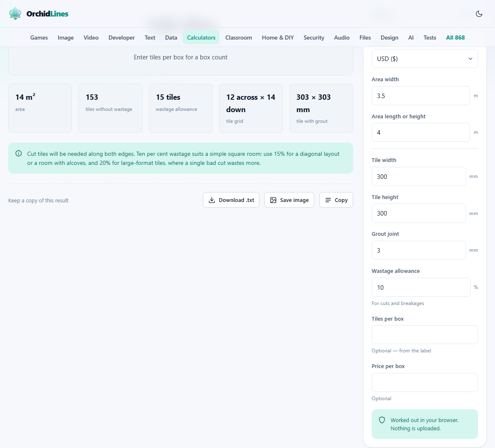Switch to the Video tab
The height and width of the screenshot is (448, 495).
91,38
